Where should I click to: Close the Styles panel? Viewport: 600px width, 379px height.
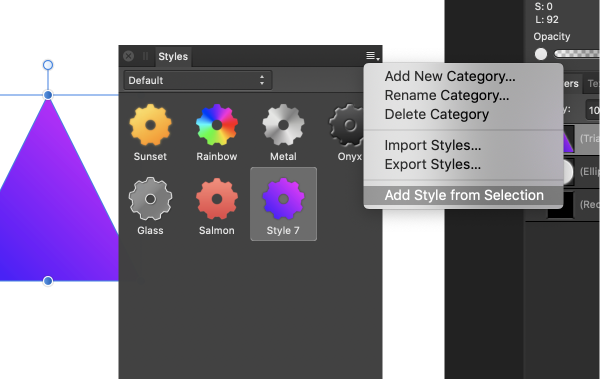coord(129,56)
